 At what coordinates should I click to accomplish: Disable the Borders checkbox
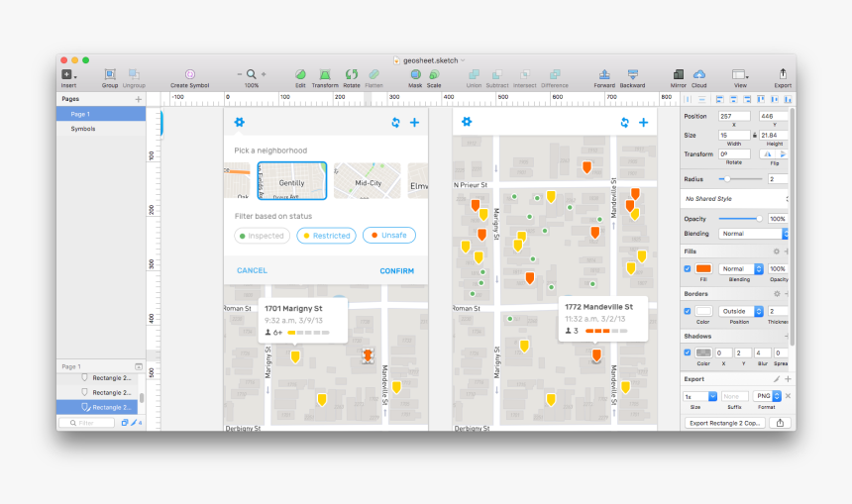click(689, 310)
